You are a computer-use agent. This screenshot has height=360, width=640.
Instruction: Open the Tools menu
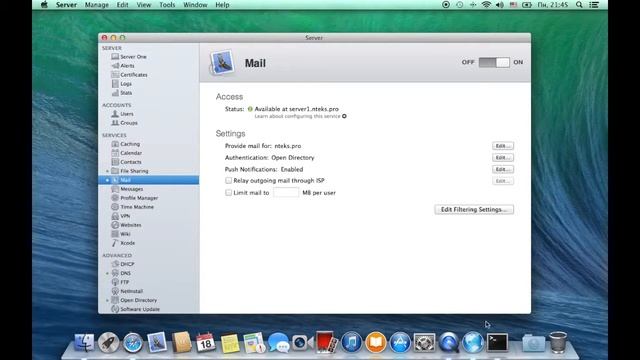tap(167, 5)
